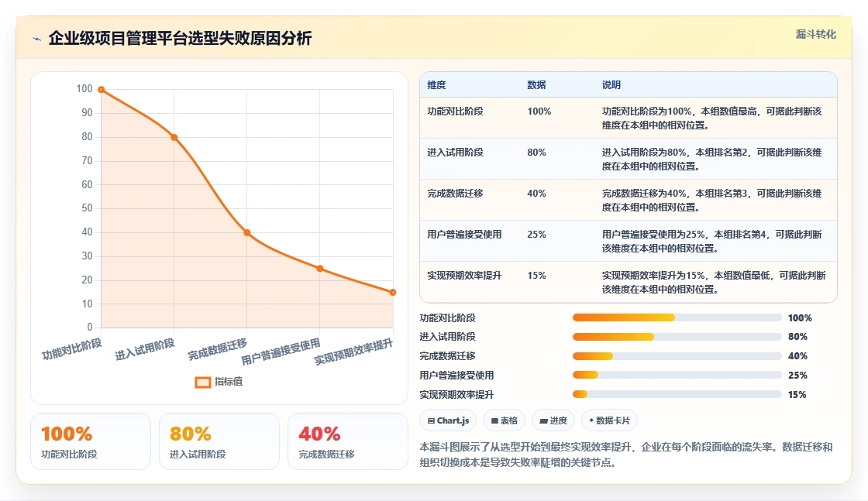Viewport: 868px width, 501px height.
Task: Click the 完成数据迁移 table cell
Action: click(x=455, y=194)
